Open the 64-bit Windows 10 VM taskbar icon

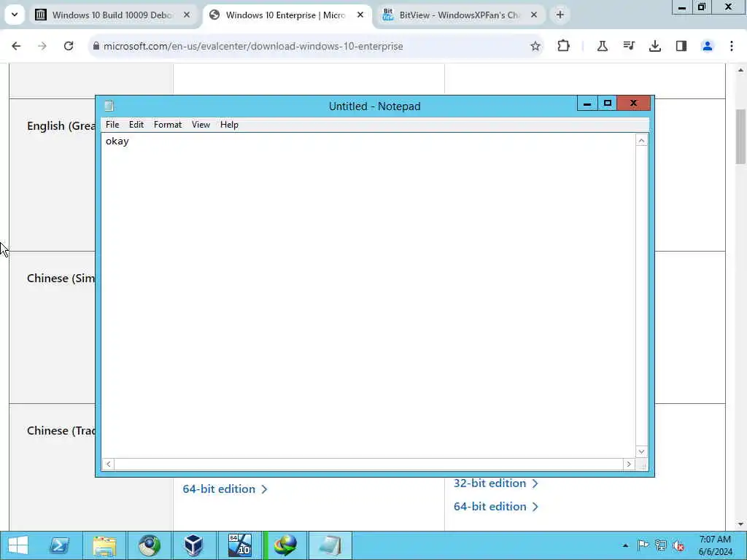(239, 545)
